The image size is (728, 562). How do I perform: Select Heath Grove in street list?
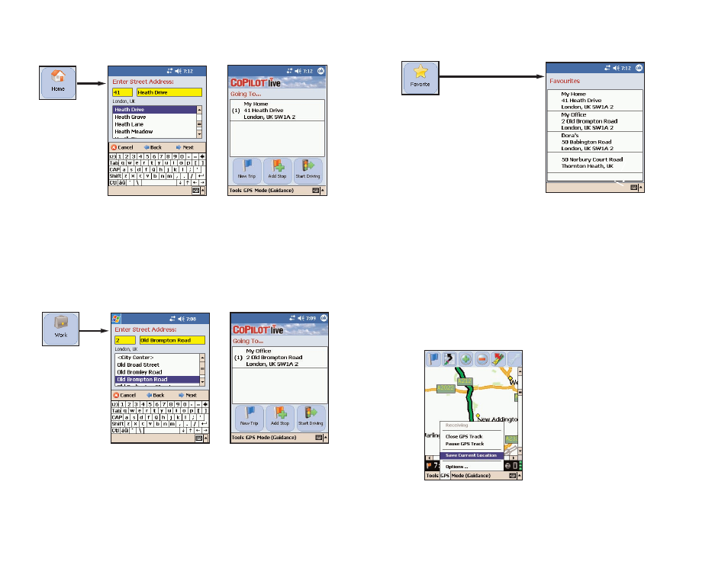click(155, 117)
